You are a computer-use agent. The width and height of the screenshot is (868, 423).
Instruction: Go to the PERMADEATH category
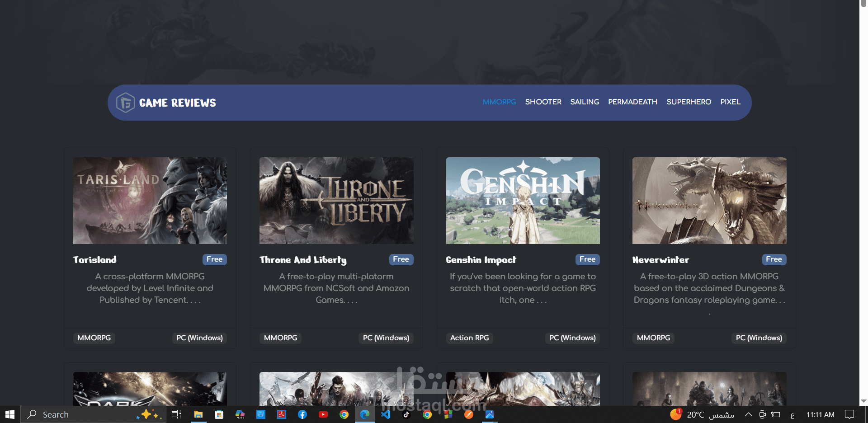tap(632, 102)
